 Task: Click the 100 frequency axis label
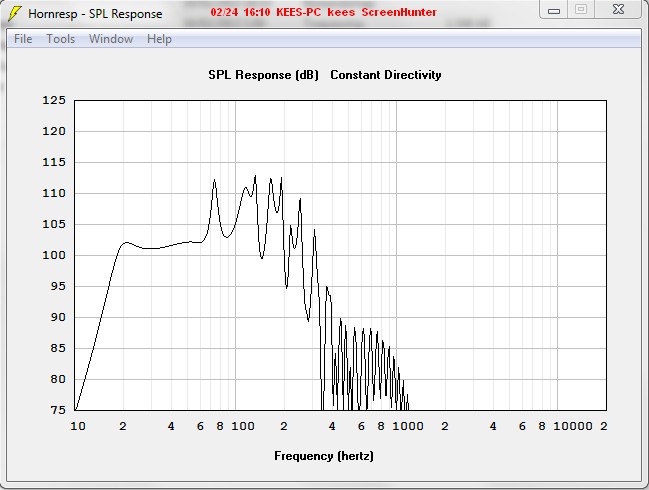coord(243,426)
